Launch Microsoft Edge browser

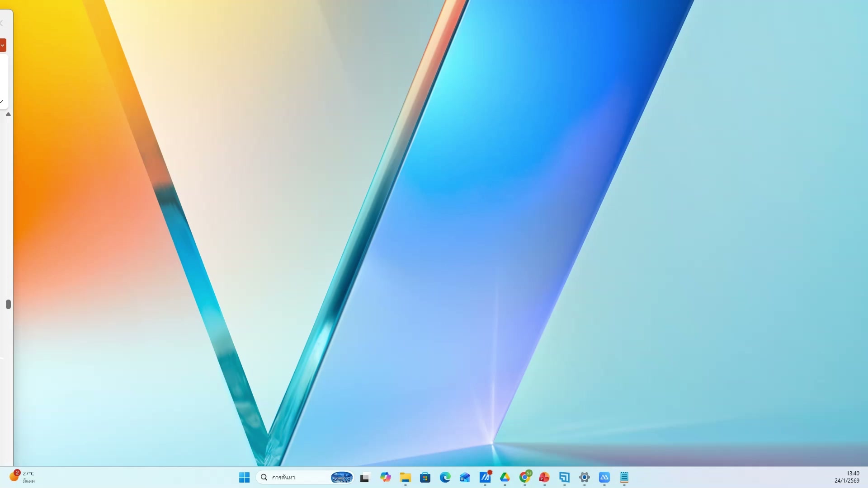coord(445,477)
